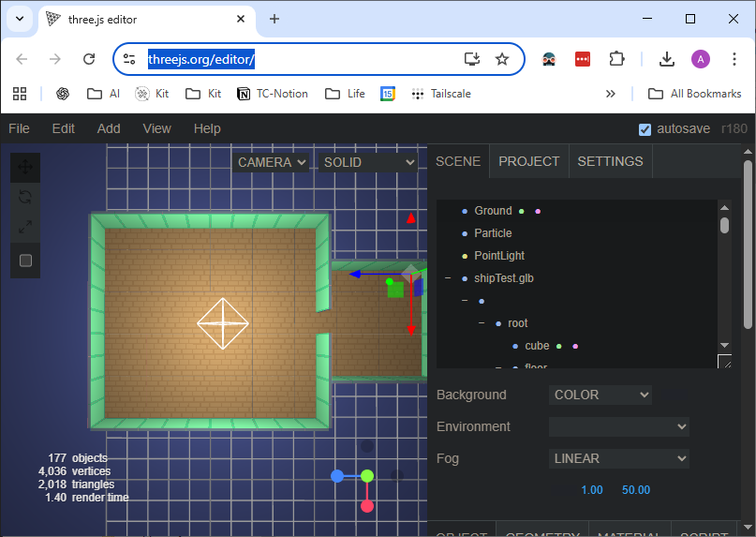This screenshot has width=756, height=537.
Task: Click the blue arrow of the transform gizmo
Action: pos(356,274)
